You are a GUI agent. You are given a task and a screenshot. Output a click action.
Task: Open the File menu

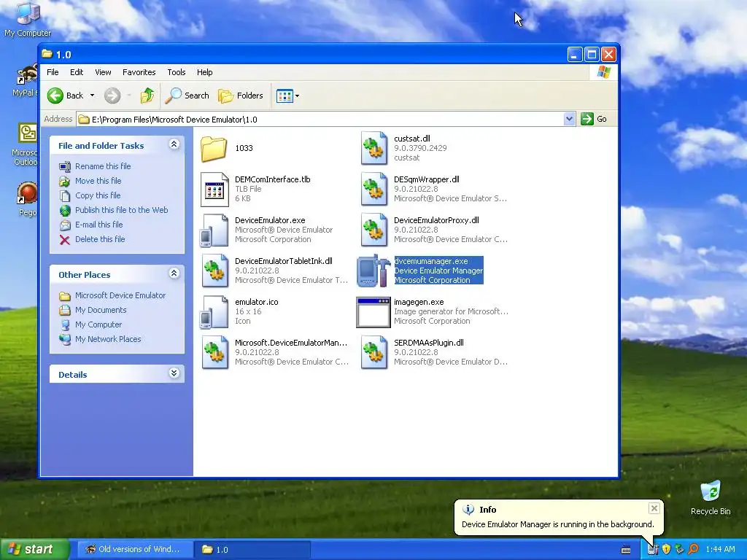(x=53, y=72)
